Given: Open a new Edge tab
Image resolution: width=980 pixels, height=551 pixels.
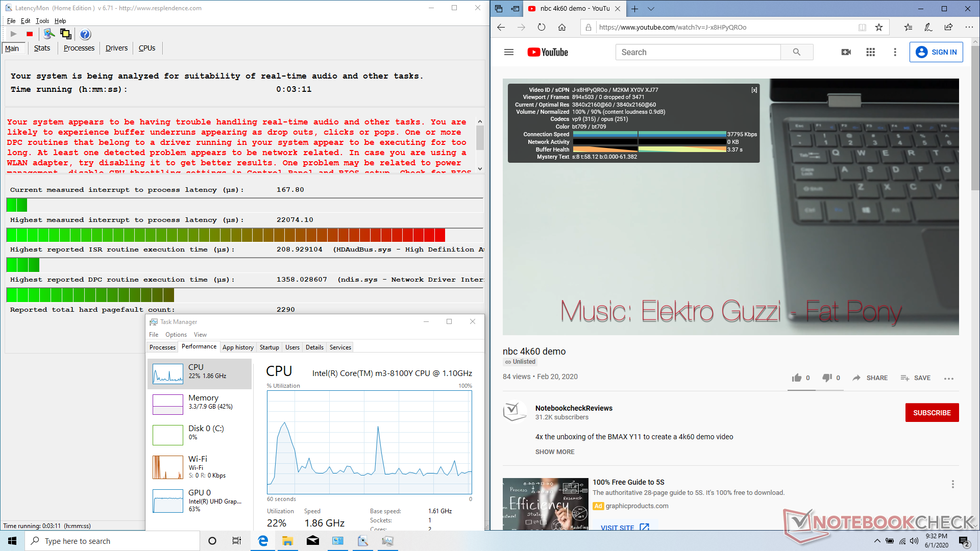Looking at the screenshot, I should tap(634, 9).
